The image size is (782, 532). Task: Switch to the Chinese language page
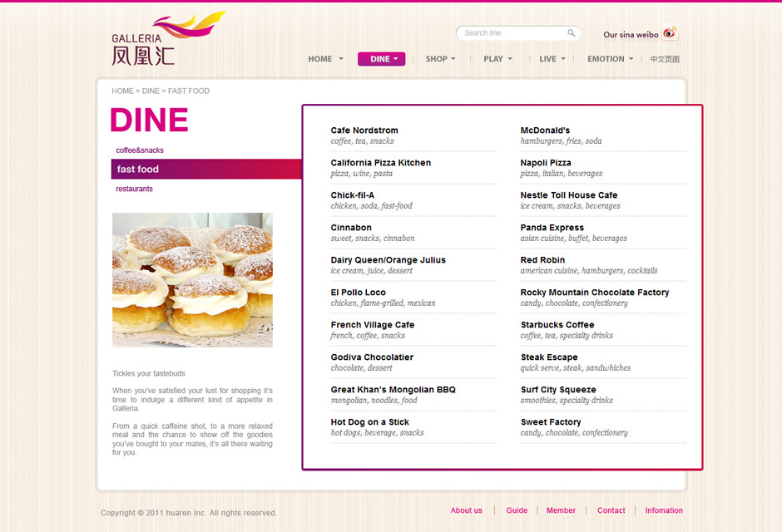click(x=665, y=59)
